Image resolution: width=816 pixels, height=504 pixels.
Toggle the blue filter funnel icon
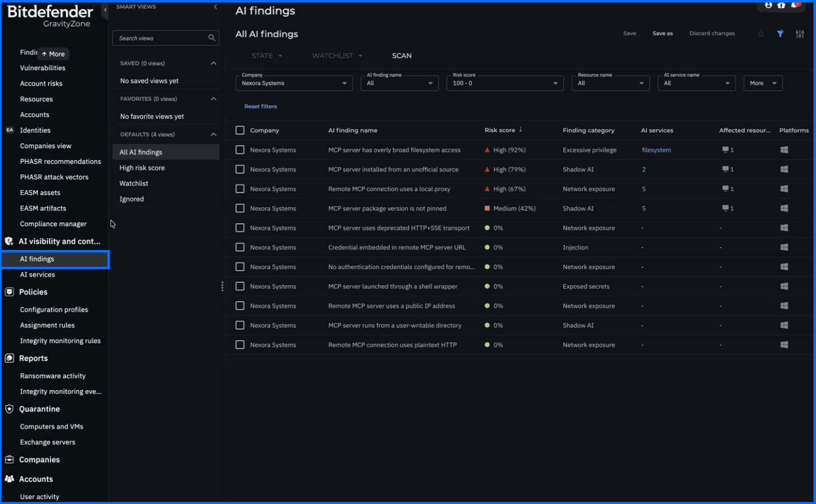click(x=780, y=34)
